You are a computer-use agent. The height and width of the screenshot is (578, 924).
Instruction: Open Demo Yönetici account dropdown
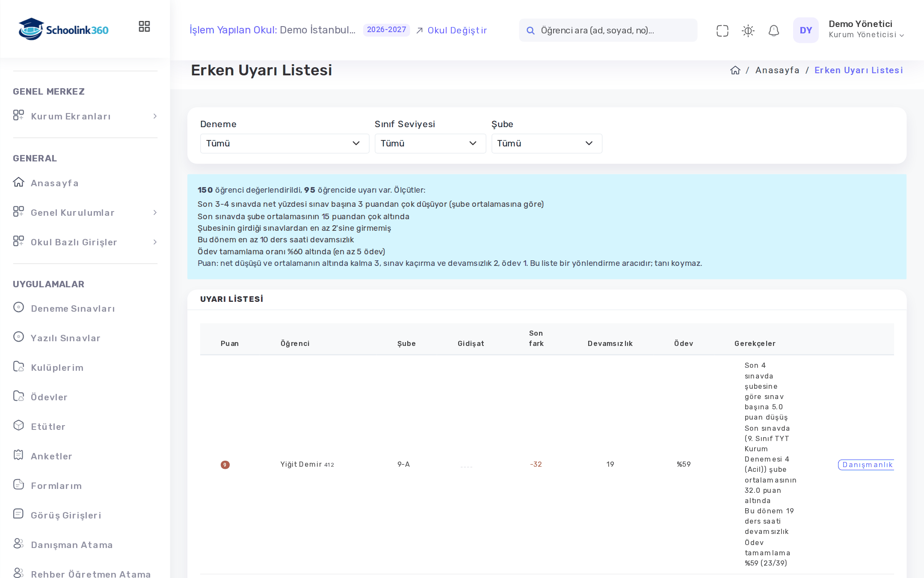866,30
